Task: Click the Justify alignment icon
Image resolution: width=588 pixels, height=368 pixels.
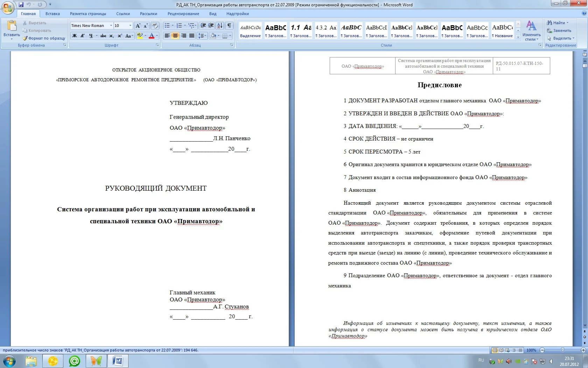Action: tap(192, 36)
